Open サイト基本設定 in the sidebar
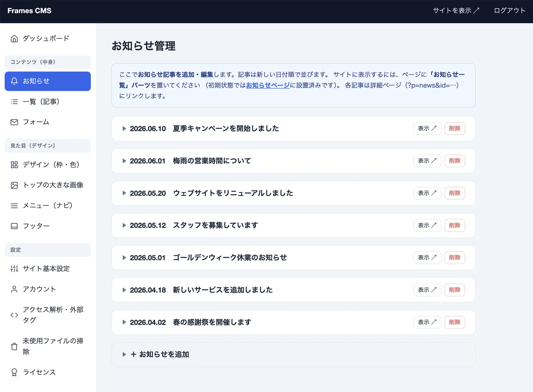Viewport: 533px width, 392px height. point(48,269)
